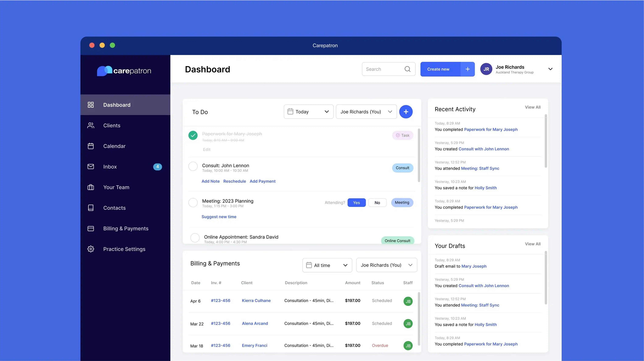Click the Amount column header

pos(353,283)
